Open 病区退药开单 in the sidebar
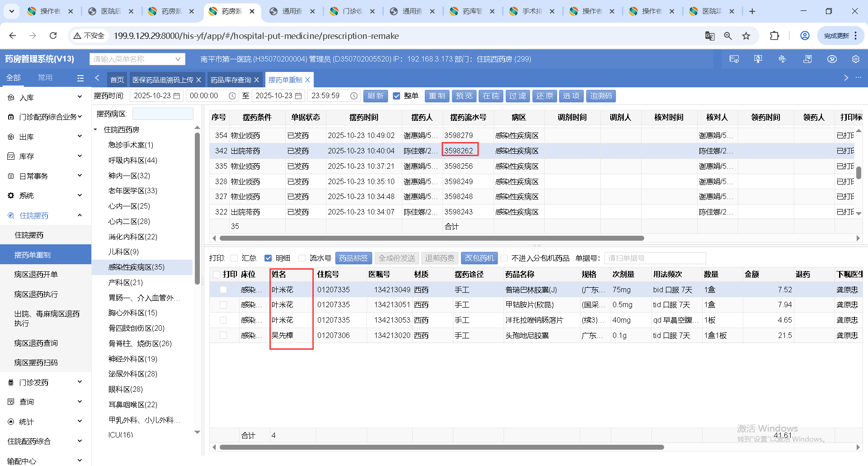The image size is (868, 466). tap(36, 275)
